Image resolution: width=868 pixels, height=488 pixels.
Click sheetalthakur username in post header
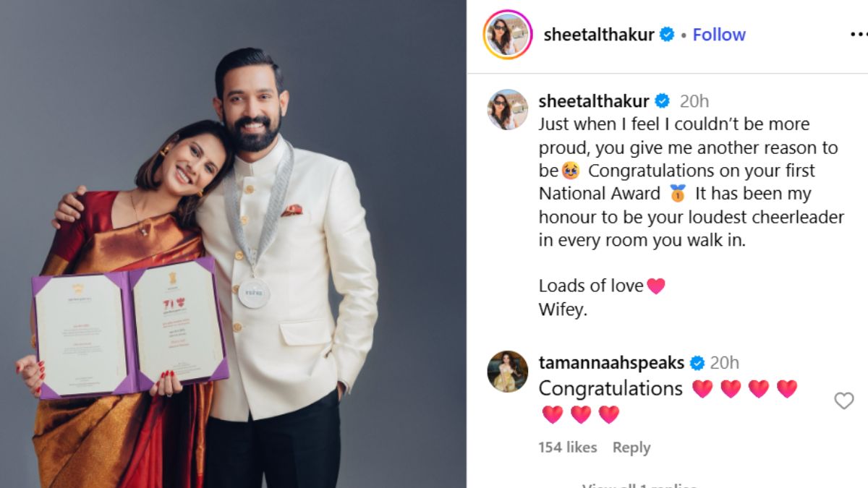click(x=599, y=35)
